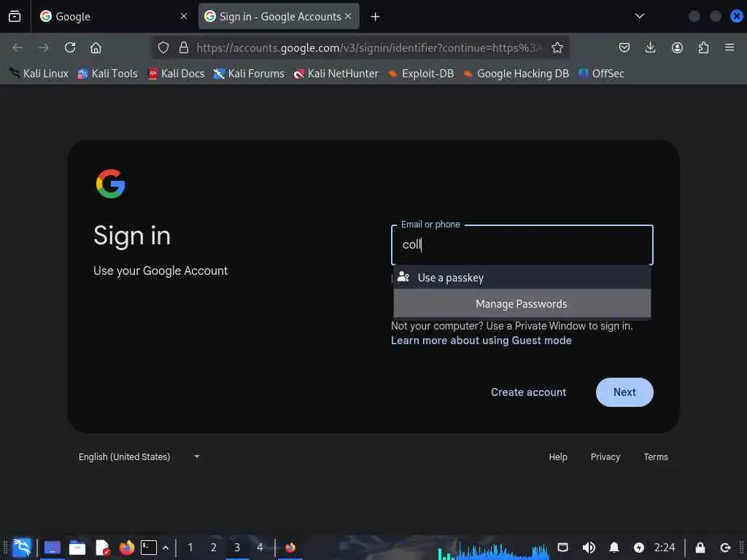Image resolution: width=747 pixels, height=560 pixels.
Task: Launch the terminal emulator from the taskbar
Action: (149, 548)
